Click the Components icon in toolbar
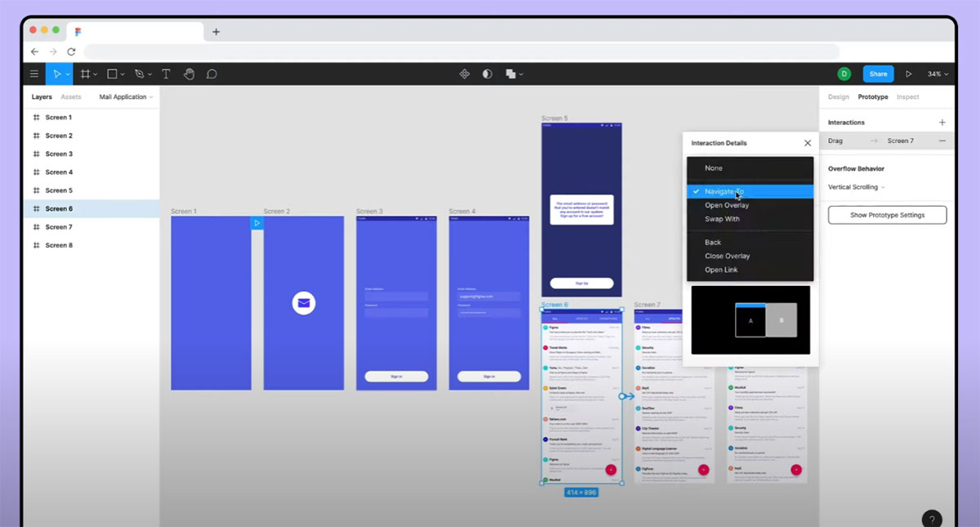The image size is (980, 527). tap(465, 74)
